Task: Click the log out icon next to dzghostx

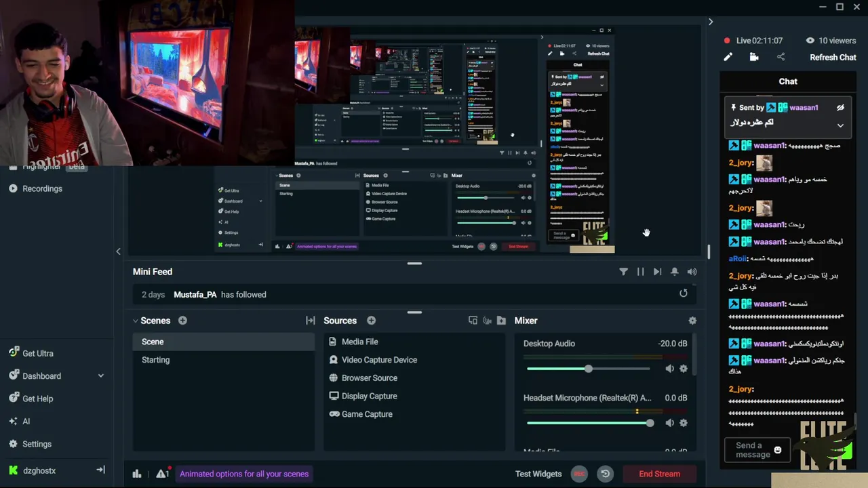Action: (x=100, y=470)
